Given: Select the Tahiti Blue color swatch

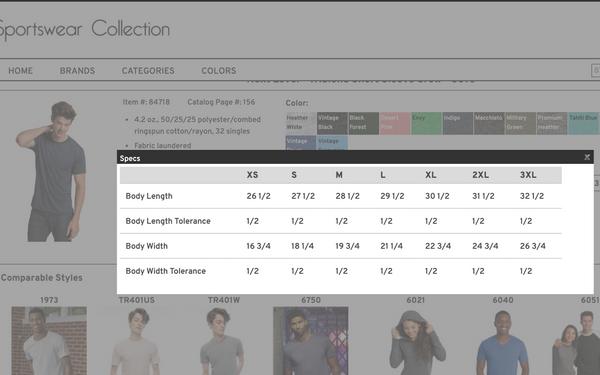Looking at the screenshot, I should 583,123.
